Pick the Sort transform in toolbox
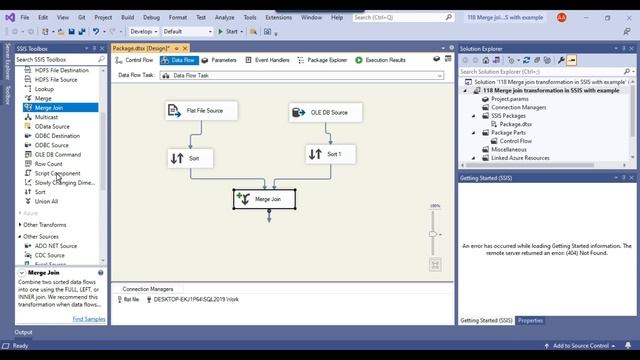The height and width of the screenshot is (360, 640). pyautogui.click(x=40, y=192)
